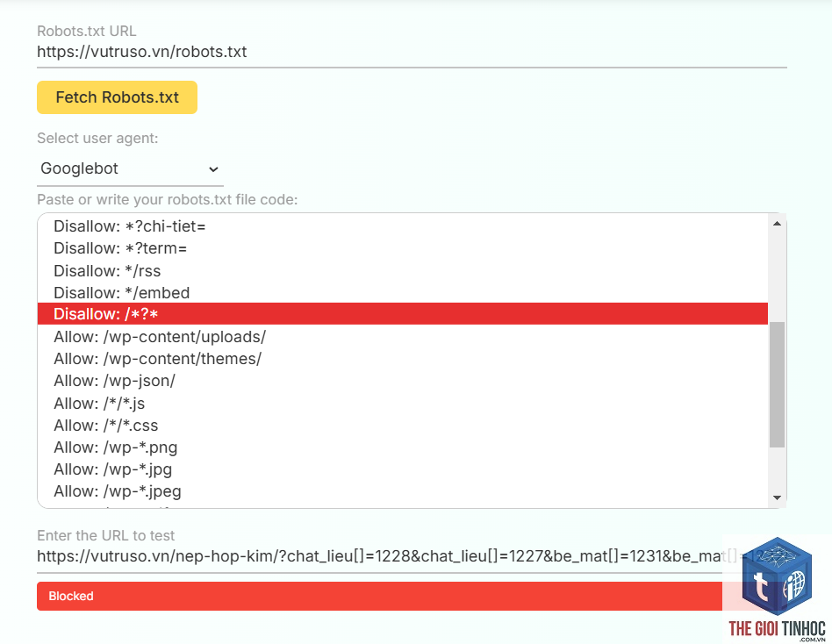Click the line Allow: /wp-*.png
The image size is (832, 644).
point(116,447)
